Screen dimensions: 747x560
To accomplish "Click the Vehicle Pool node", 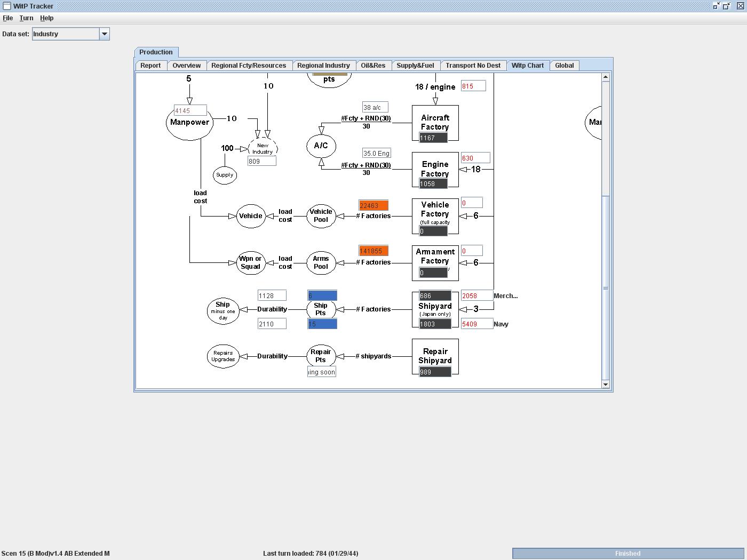I will [321, 215].
